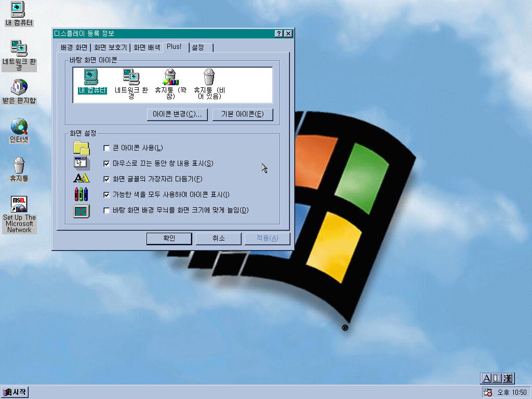Select the Plus! tab
Viewport: 532px width, 399px height.
pyautogui.click(x=175, y=47)
